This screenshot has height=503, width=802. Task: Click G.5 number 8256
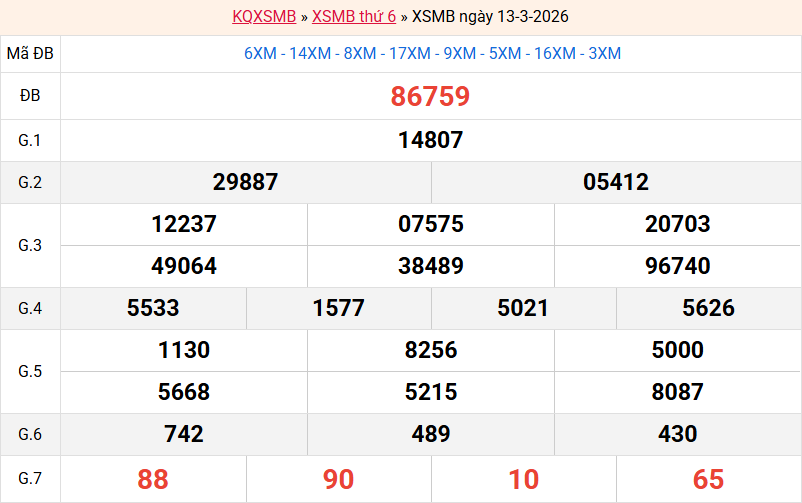(x=430, y=350)
